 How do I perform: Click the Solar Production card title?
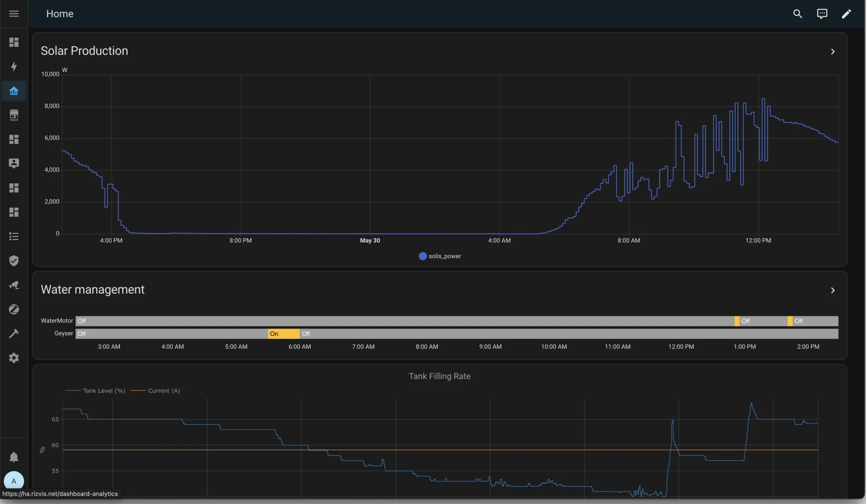84,51
